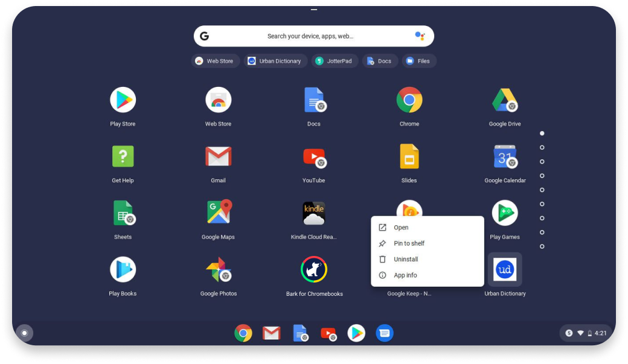Select Pin to shelf from context menu

click(x=409, y=243)
